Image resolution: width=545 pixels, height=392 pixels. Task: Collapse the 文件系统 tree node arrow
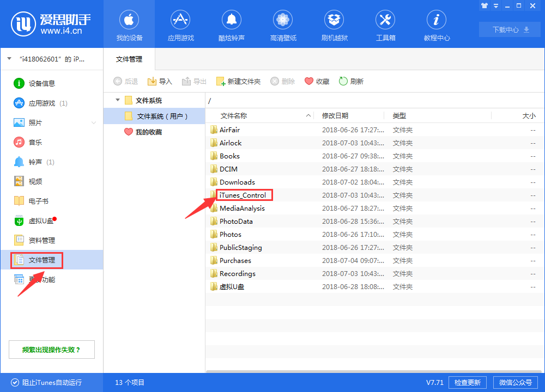click(117, 100)
